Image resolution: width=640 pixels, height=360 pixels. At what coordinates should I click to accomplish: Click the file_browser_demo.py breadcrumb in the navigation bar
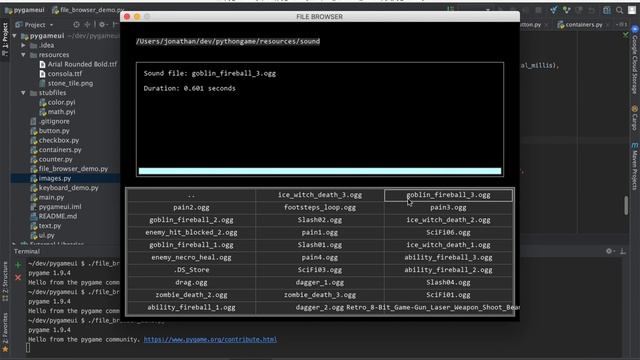click(88, 10)
